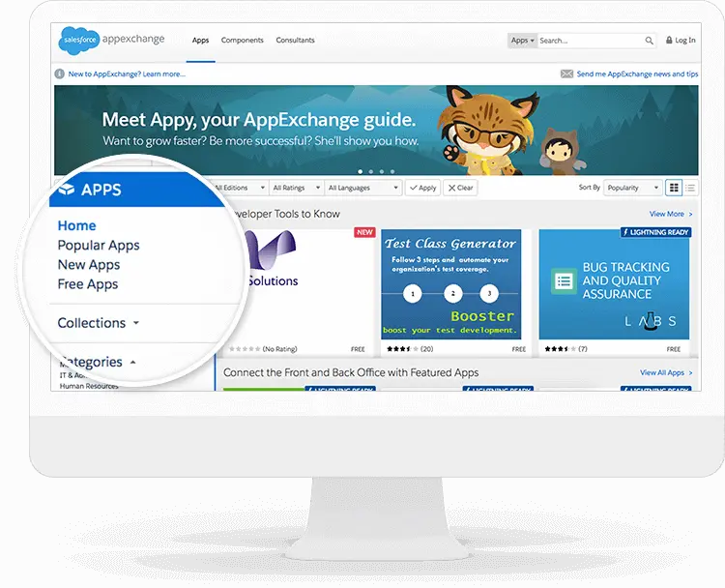Click the search magnifier icon
Image resolution: width=725 pixels, height=588 pixels.
tap(650, 41)
